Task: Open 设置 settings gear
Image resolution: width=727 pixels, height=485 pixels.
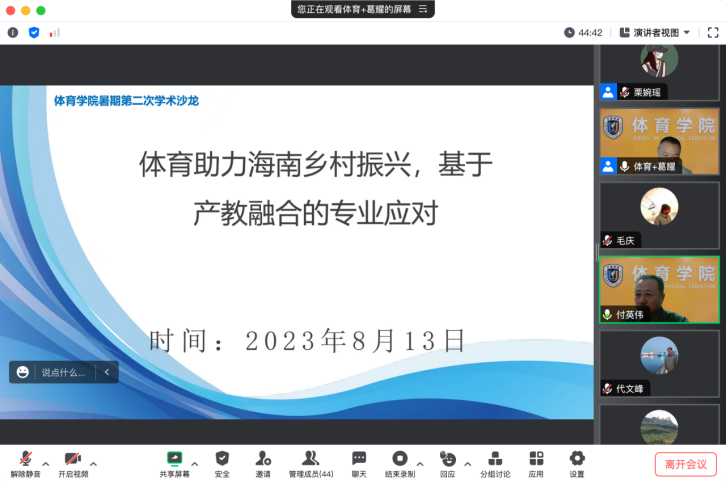Action: [x=577, y=462]
